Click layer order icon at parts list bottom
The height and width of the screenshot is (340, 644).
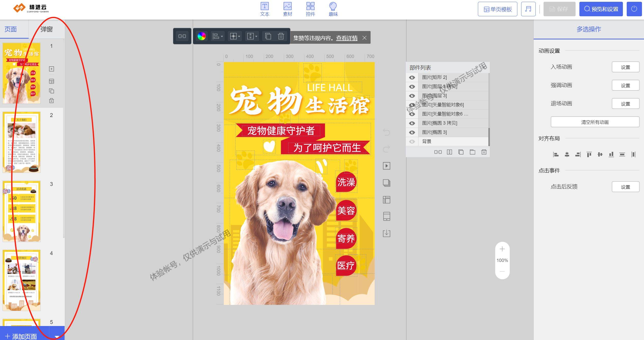[449, 152]
